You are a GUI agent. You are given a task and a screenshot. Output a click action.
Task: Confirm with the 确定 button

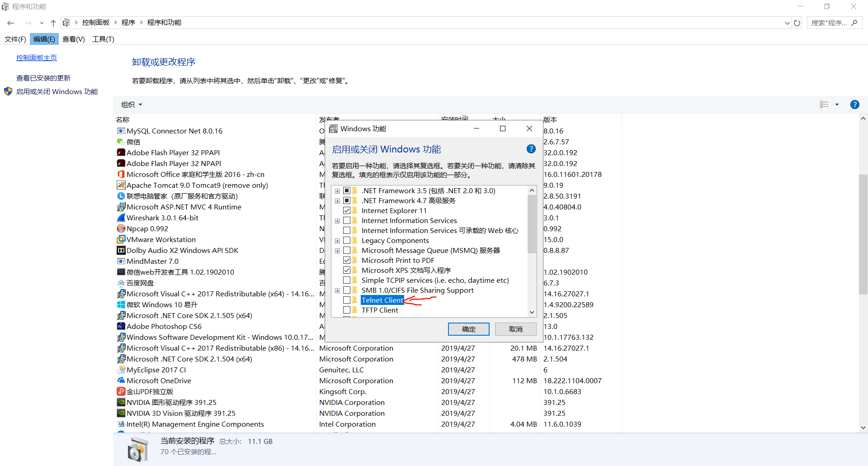pyautogui.click(x=469, y=329)
